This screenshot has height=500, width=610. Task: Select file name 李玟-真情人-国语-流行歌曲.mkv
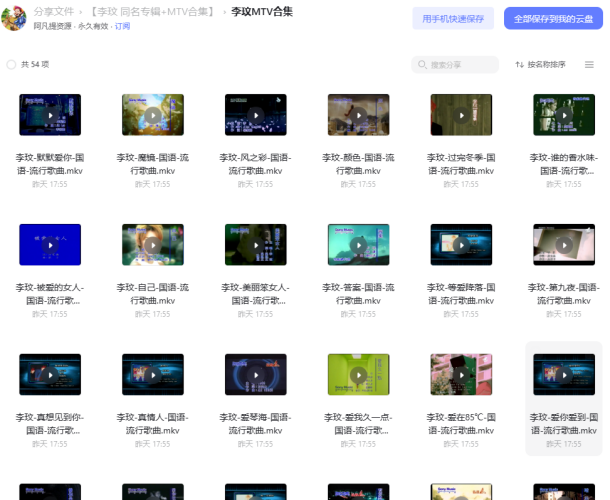tap(153, 424)
